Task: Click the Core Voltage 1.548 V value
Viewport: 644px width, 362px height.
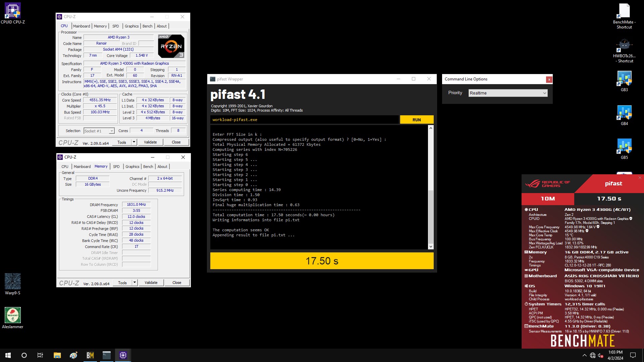Action: tap(142, 55)
